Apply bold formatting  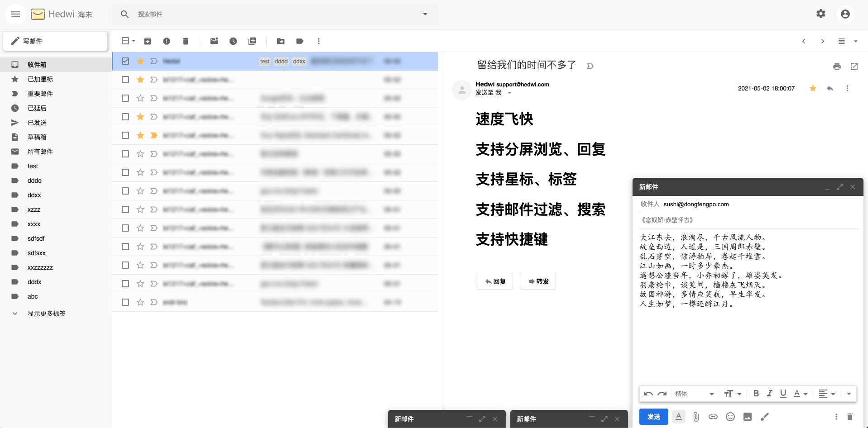point(756,394)
